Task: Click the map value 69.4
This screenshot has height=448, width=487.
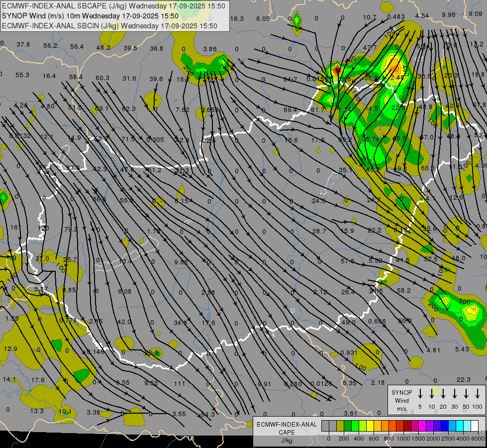Action: [x=290, y=110]
